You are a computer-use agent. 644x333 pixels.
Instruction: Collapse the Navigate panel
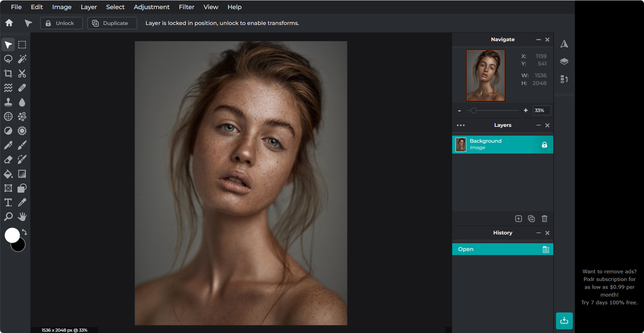pos(538,40)
